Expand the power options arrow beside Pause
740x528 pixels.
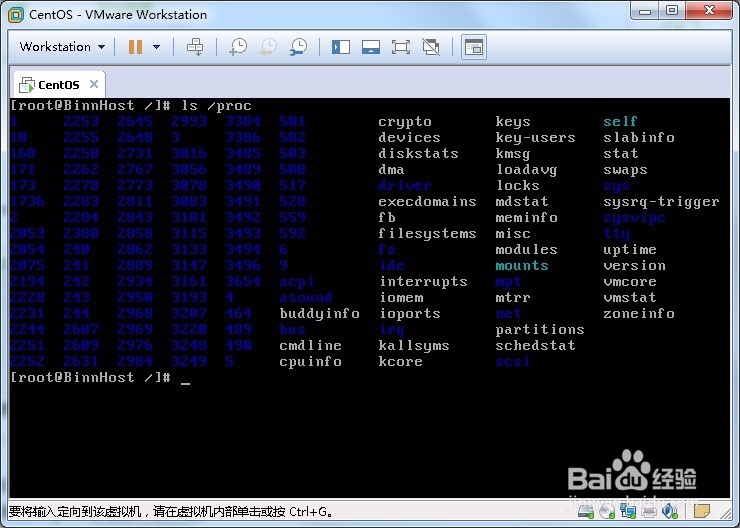[156, 47]
